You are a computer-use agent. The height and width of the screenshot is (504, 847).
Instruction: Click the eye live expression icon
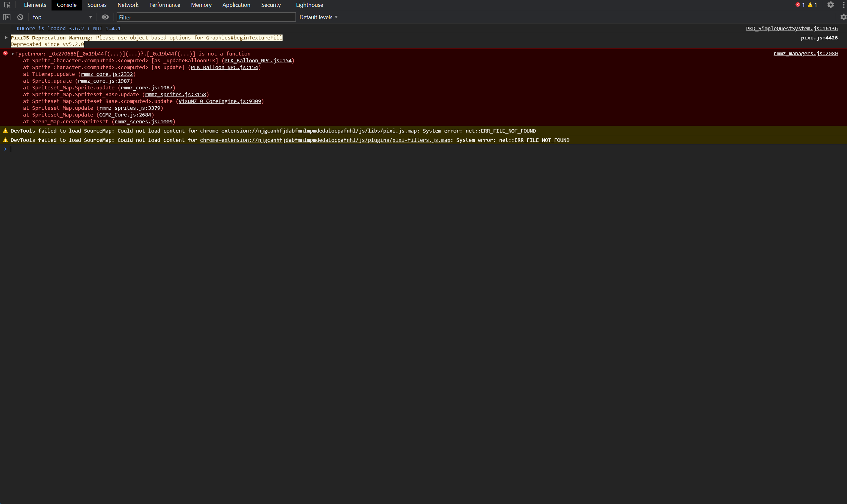[105, 17]
